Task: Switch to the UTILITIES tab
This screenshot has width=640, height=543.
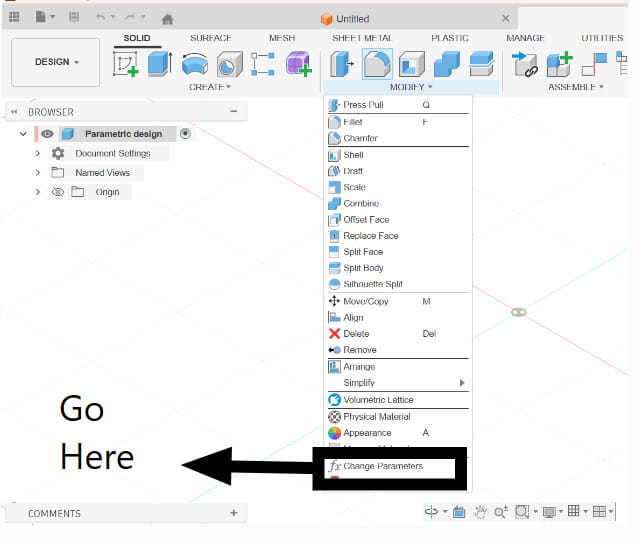Action: [x=602, y=38]
